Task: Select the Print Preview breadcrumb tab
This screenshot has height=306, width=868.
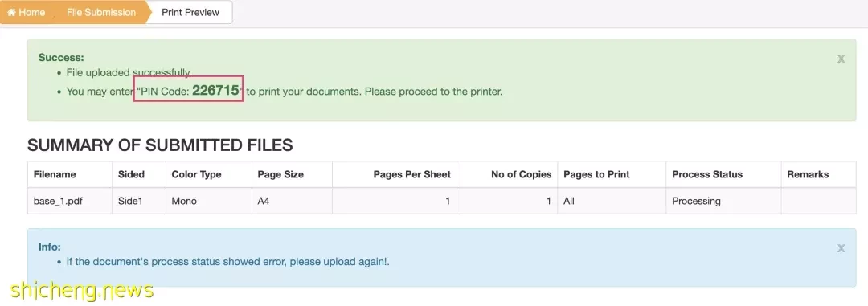Action: (190, 12)
